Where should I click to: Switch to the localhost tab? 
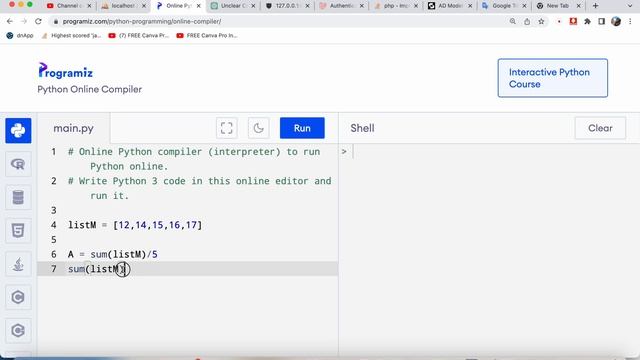(122, 6)
